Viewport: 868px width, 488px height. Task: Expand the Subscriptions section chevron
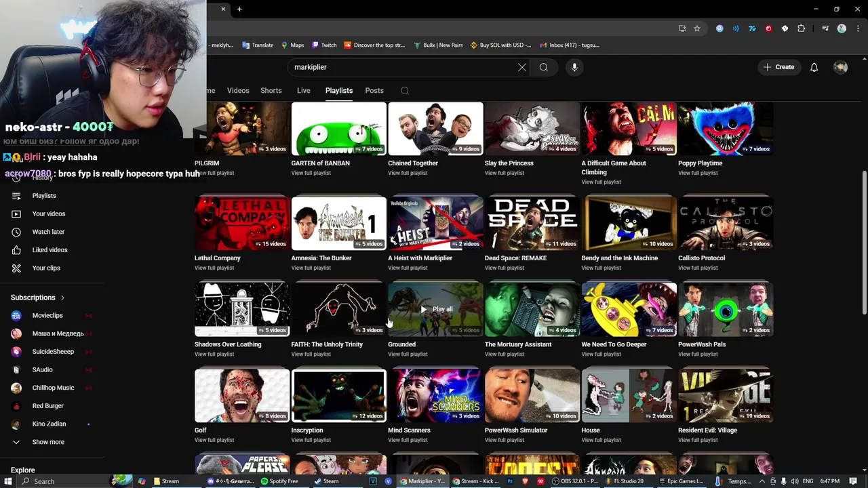(x=62, y=298)
